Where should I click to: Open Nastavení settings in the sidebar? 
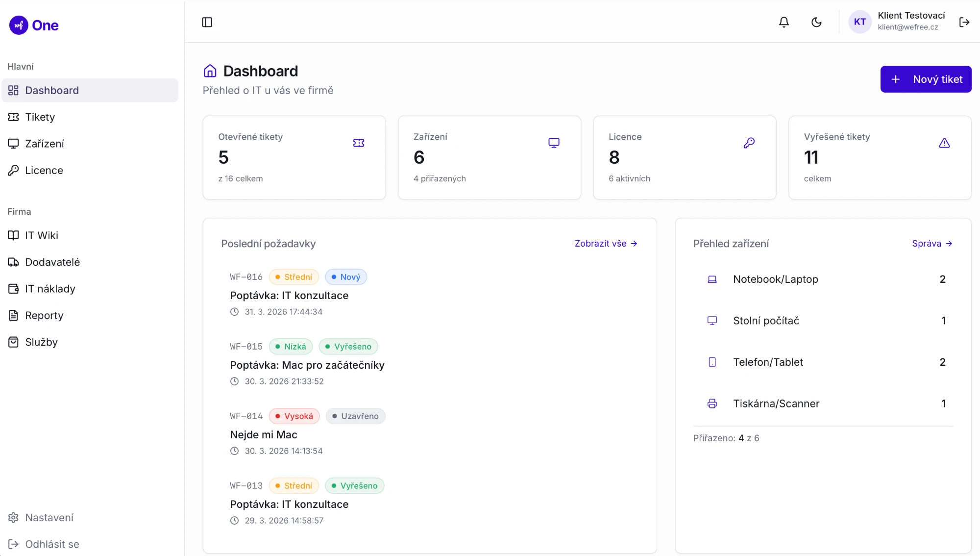[x=90, y=517]
